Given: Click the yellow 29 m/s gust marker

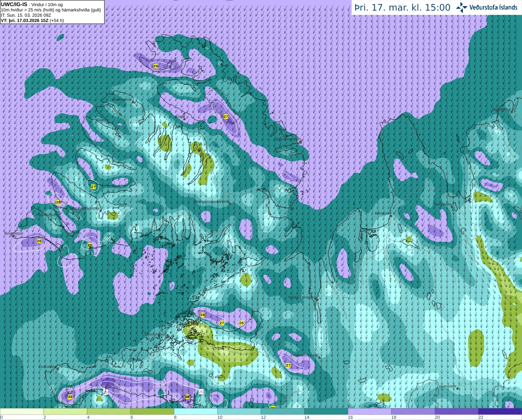Looking at the screenshot, I should (90, 245).
